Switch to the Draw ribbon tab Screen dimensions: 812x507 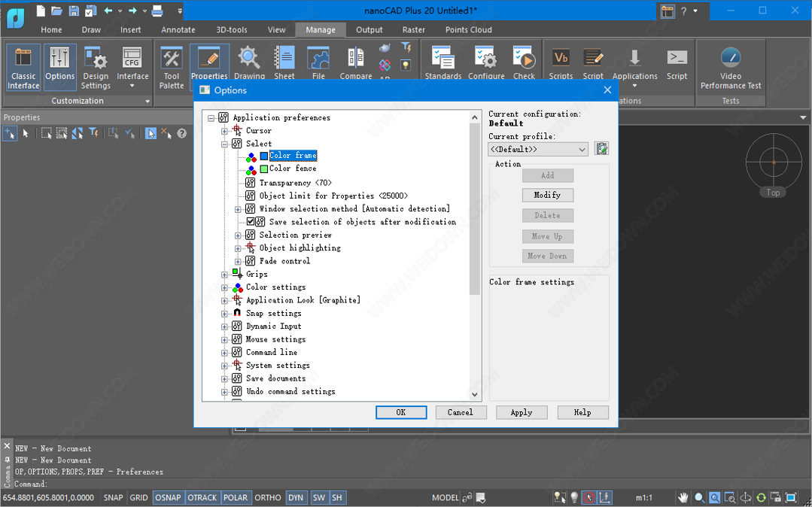click(91, 29)
